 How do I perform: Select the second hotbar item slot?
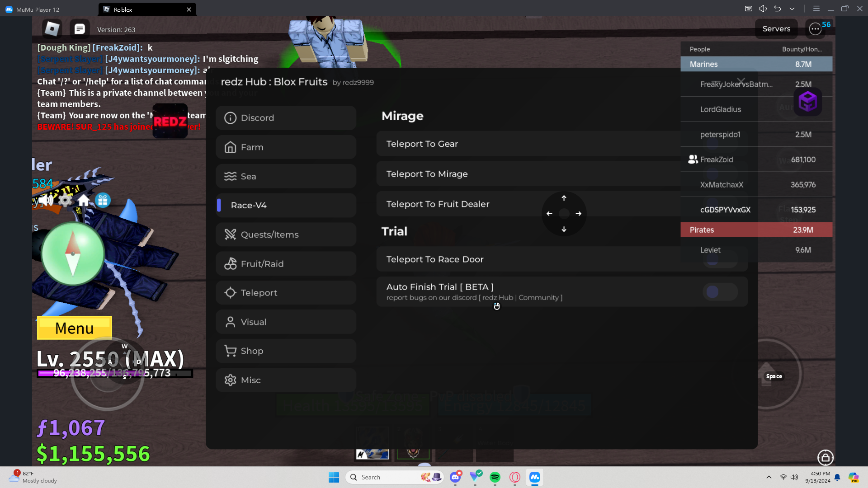pos(413,444)
